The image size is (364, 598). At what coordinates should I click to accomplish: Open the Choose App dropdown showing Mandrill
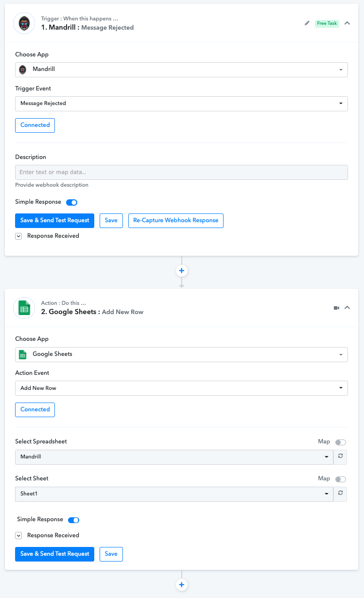[x=181, y=70]
